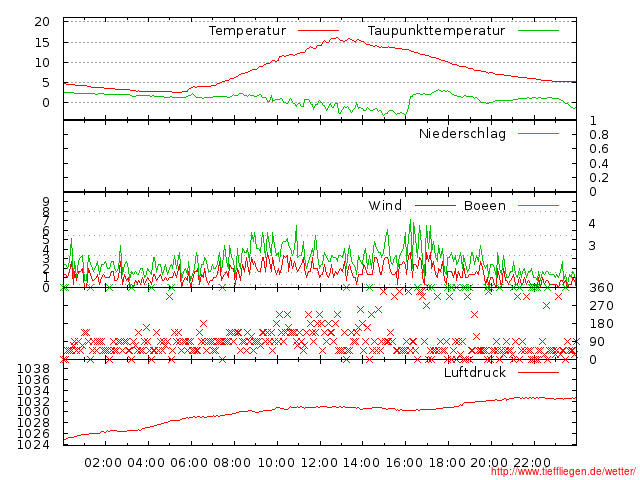The height and width of the screenshot is (480, 640).
Task: Click the red Luftdruck legend line
Action: [538, 372]
